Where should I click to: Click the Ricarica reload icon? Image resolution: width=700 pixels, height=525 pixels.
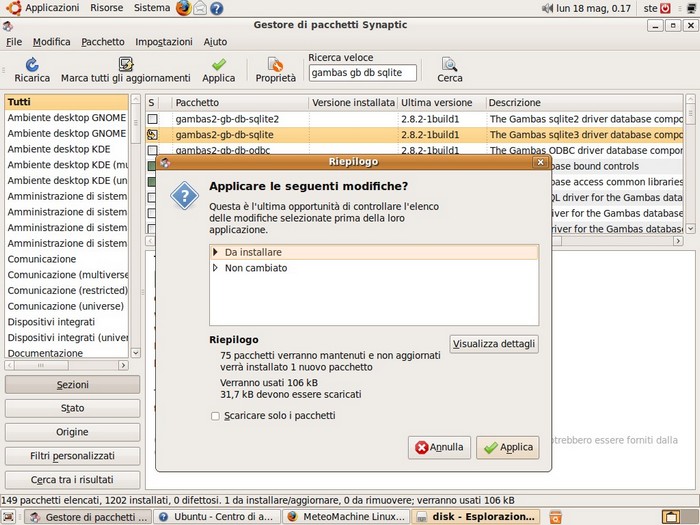pyautogui.click(x=32, y=64)
